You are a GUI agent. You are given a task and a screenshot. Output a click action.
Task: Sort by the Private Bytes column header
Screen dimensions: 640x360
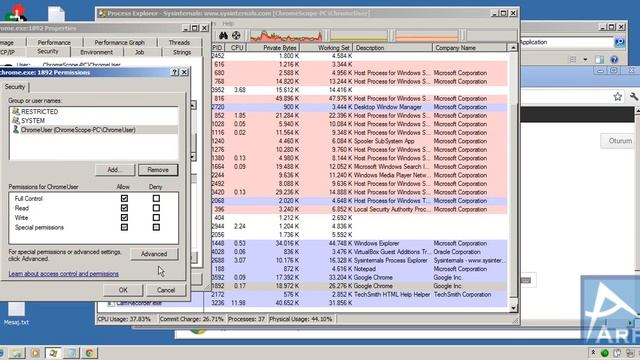pyautogui.click(x=273, y=48)
